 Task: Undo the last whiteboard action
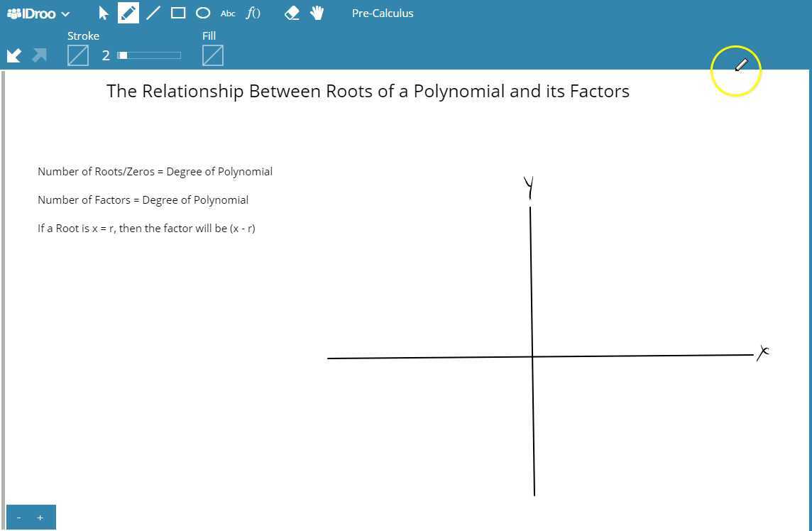[x=13, y=55]
